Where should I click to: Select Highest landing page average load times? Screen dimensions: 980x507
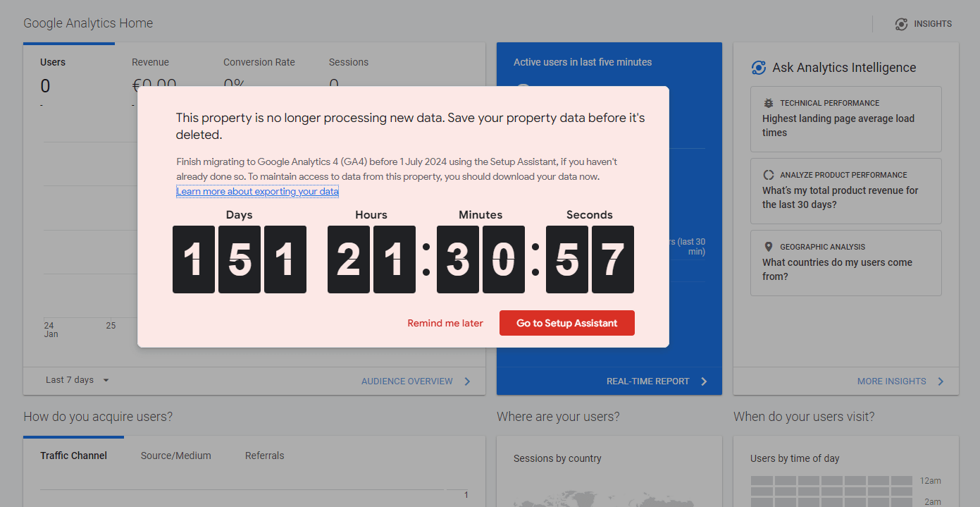tap(846, 119)
